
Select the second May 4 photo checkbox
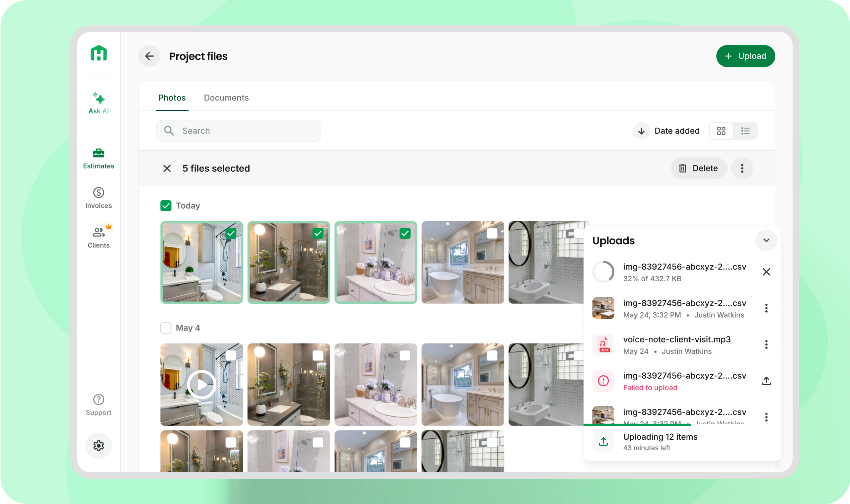(318, 355)
